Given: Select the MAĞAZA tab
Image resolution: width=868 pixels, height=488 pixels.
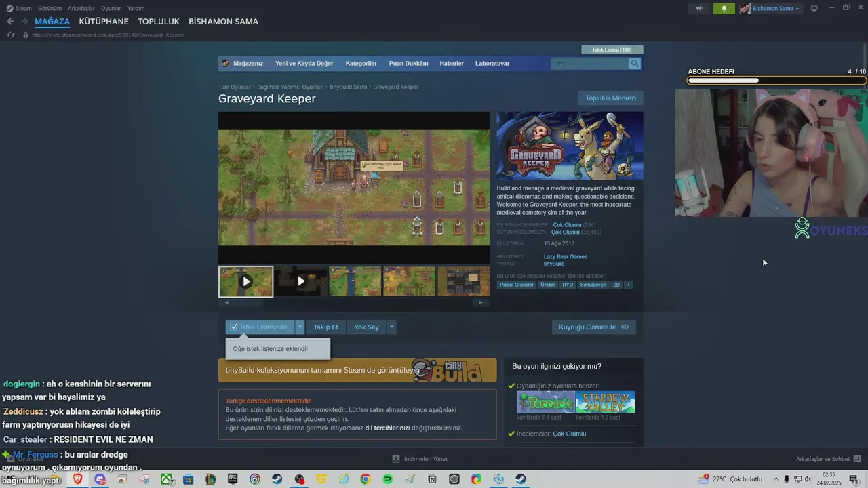Looking at the screenshot, I should [x=52, y=22].
